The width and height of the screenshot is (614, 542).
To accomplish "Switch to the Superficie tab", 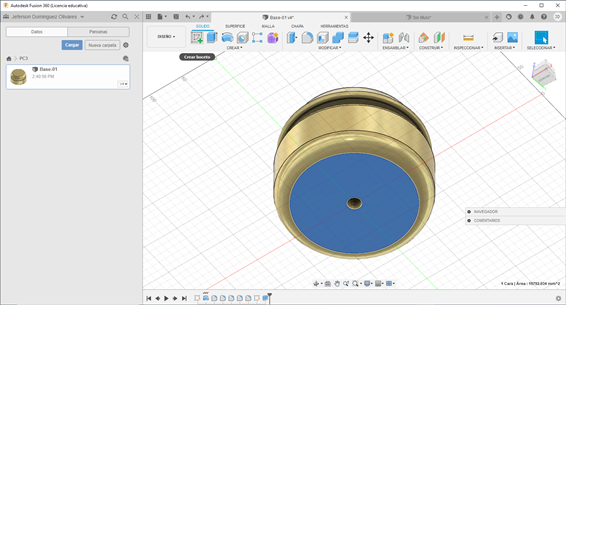I will point(235,26).
